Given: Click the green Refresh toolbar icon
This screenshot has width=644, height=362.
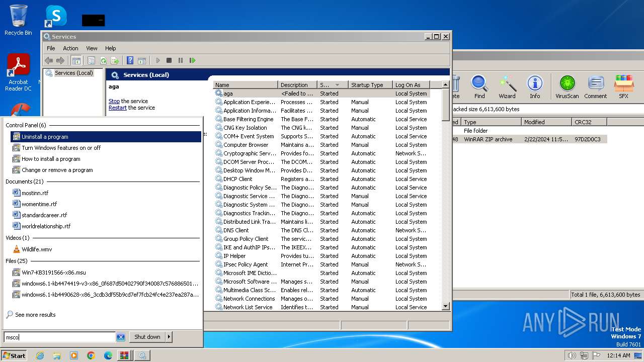Looking at the screenshot, I should coord(103,60).
